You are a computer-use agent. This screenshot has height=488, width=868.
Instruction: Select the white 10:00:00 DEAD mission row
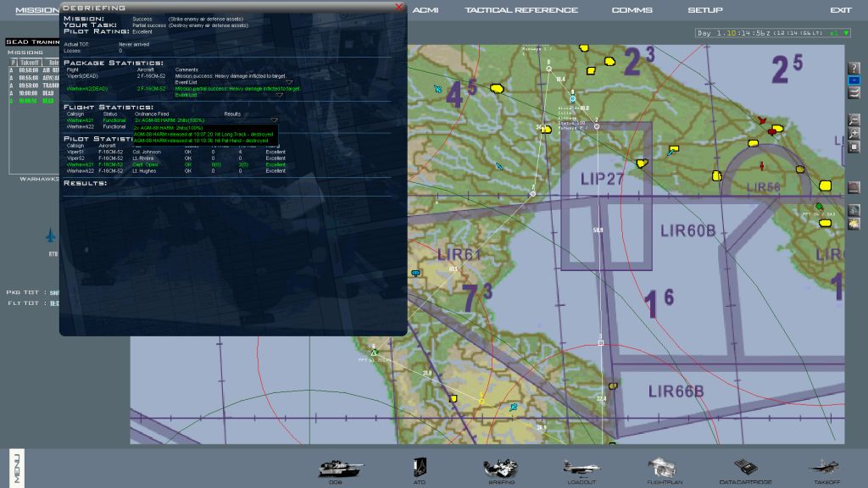tap(34, 93)
